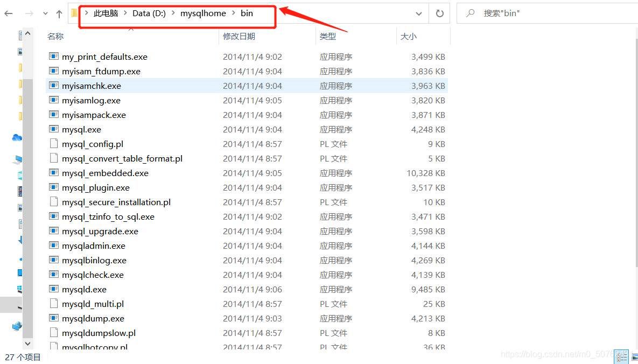This screenshot has height=364, width=638.
Task: Click the sidebar scrollbar down arrow
Action: point(27,343)
